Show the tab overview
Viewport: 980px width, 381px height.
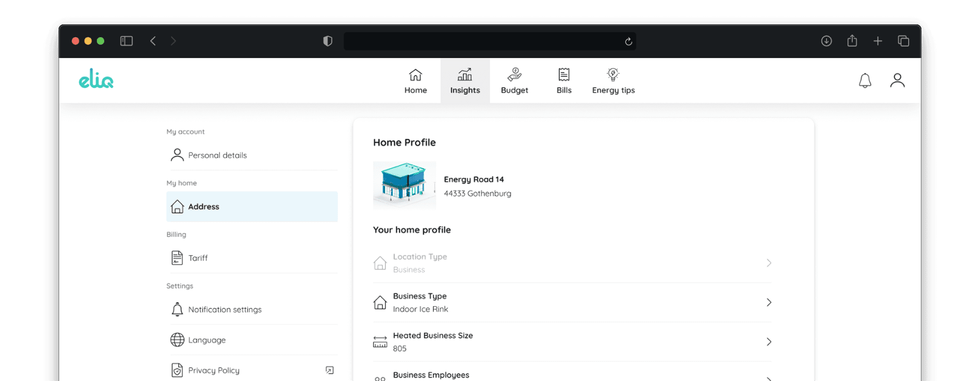tap(903, 41)
